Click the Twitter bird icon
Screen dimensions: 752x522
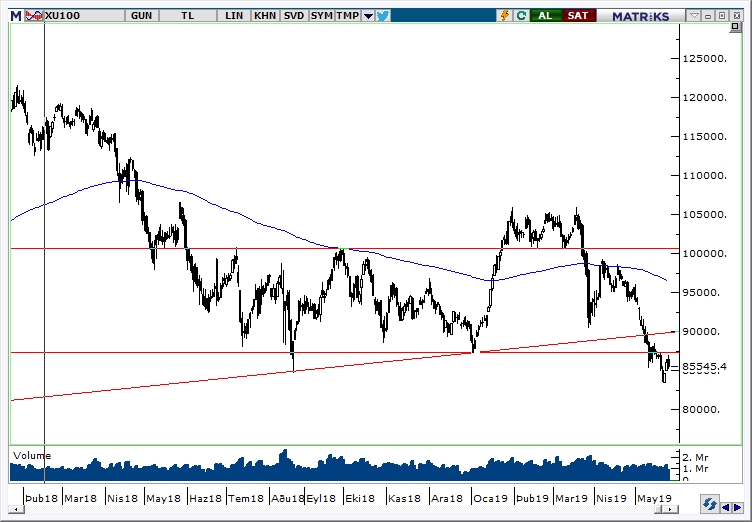pyautogui.click(x=383, y=16)
